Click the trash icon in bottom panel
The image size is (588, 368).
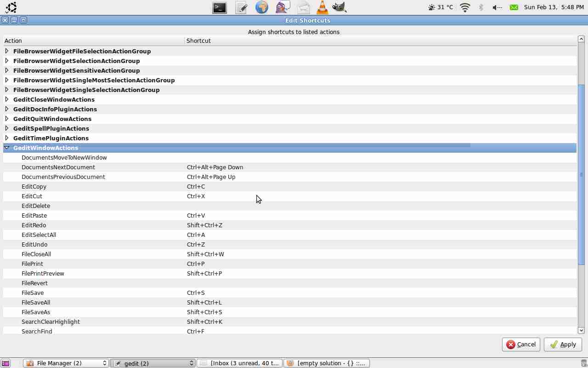584,363
